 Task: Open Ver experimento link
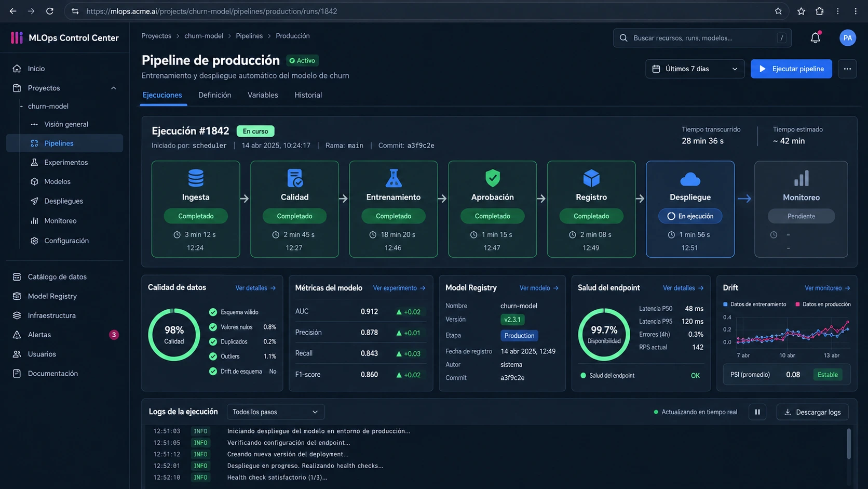[399, 288]
